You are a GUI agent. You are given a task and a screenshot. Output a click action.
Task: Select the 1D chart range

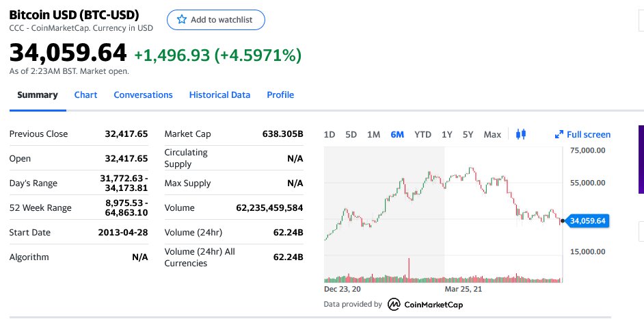(x=330, y=134)
